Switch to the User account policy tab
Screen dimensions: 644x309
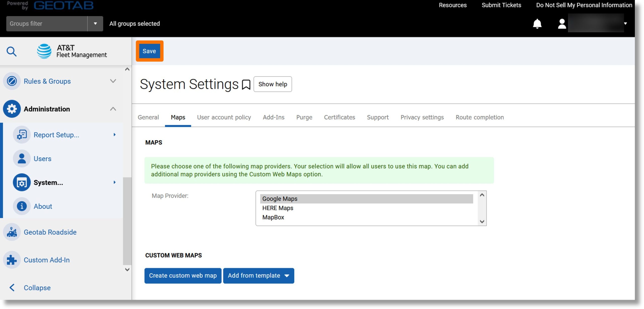point(224,117)
